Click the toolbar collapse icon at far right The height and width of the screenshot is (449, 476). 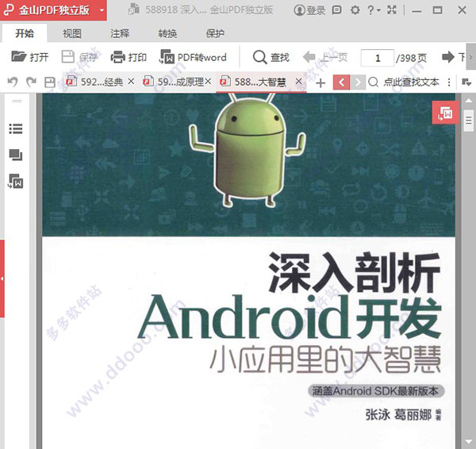coord(466,82)
